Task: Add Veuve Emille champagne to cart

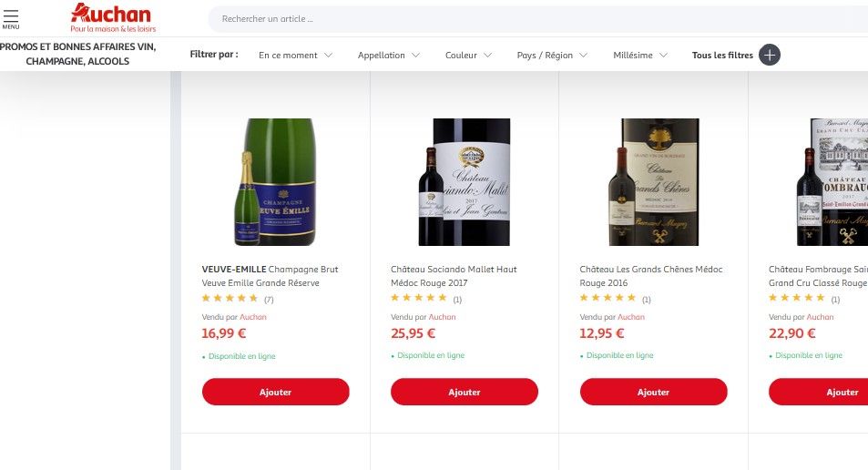Action: (x=275, y=392)
